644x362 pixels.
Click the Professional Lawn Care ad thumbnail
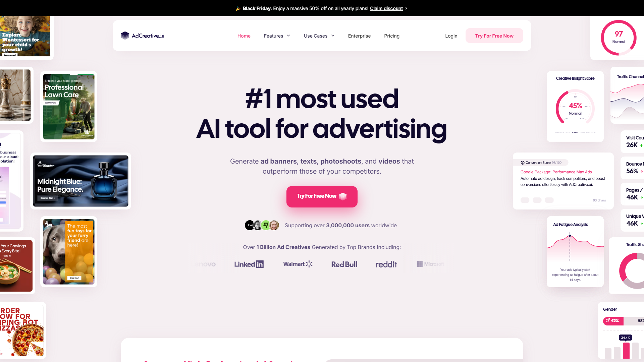(68, 107)
